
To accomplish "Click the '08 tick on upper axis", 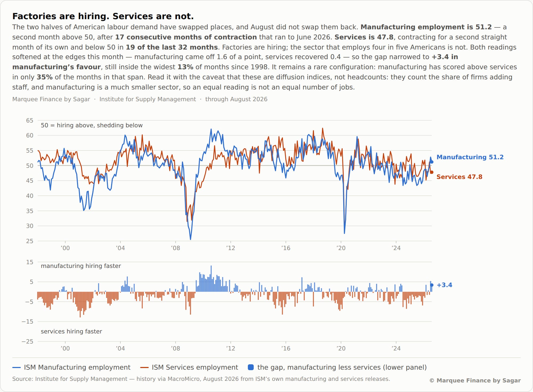I will point(175,248).
